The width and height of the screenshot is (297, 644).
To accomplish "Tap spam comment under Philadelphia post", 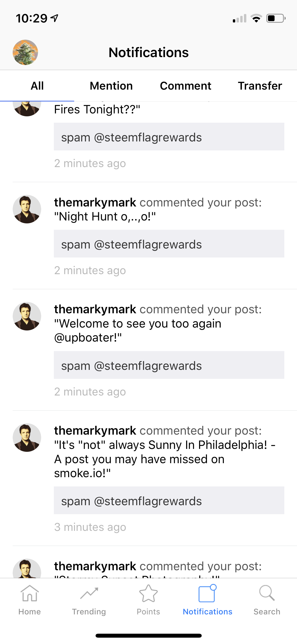I will click(x=169, y=500).
